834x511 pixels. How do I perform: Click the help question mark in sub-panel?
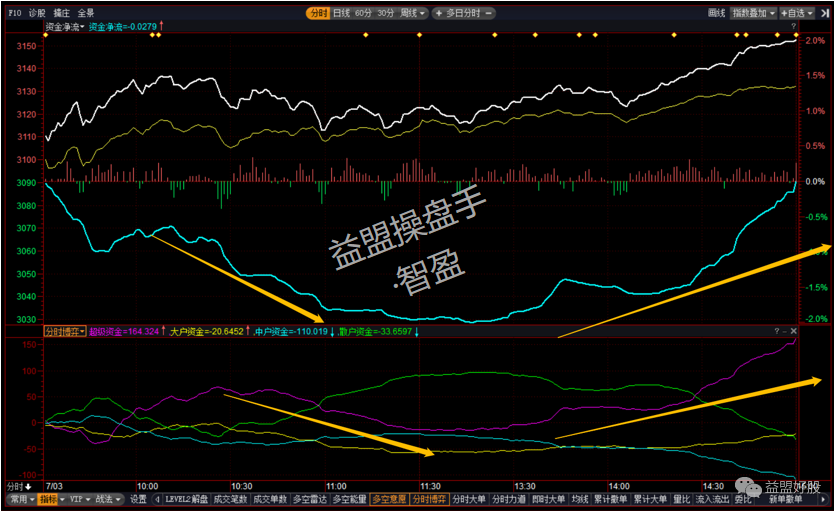pyautogui.click(x=777, y=330)
